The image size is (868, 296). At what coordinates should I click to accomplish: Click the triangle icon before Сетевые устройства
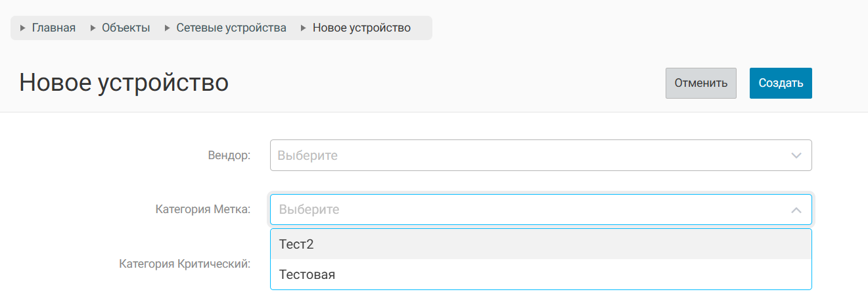point(168,28)
